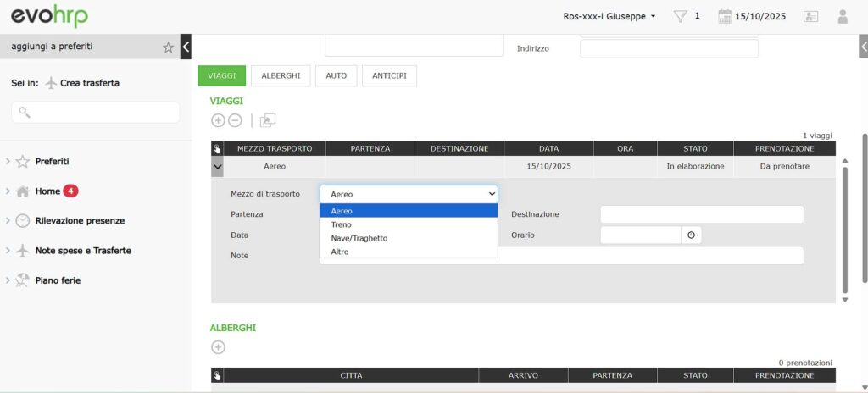
Task: Open the ANTICIPI tab
Action: tap(389, 75)
